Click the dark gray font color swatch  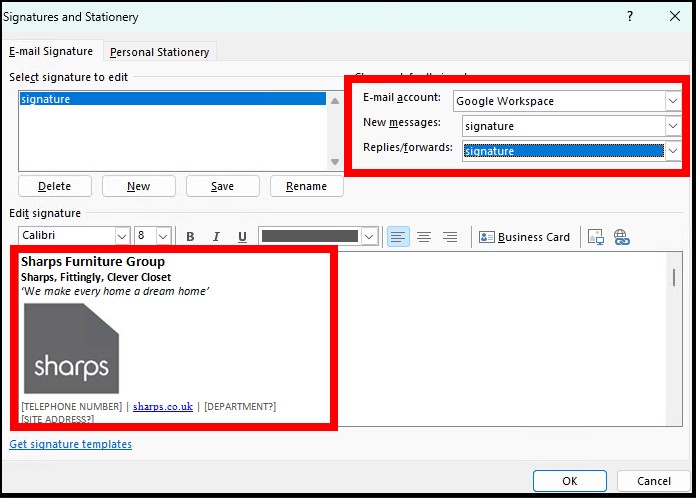[310, 236]
